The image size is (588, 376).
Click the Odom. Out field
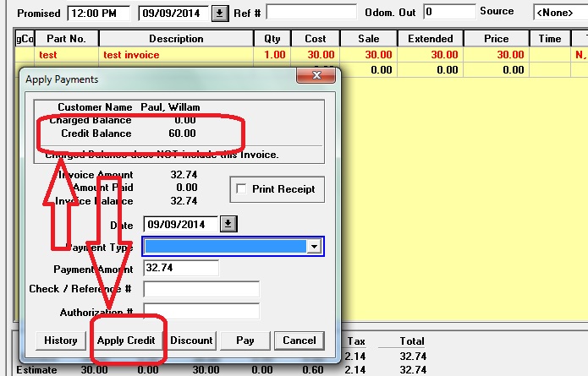[449, 12]
